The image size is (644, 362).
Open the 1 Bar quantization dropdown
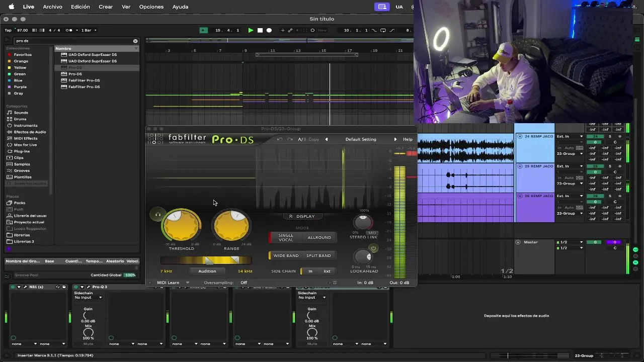89,30
